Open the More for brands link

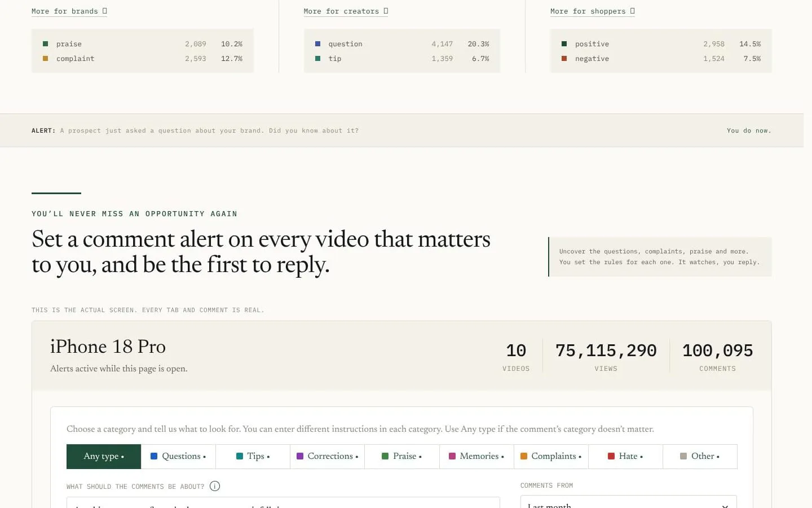[x=69, y=11]
